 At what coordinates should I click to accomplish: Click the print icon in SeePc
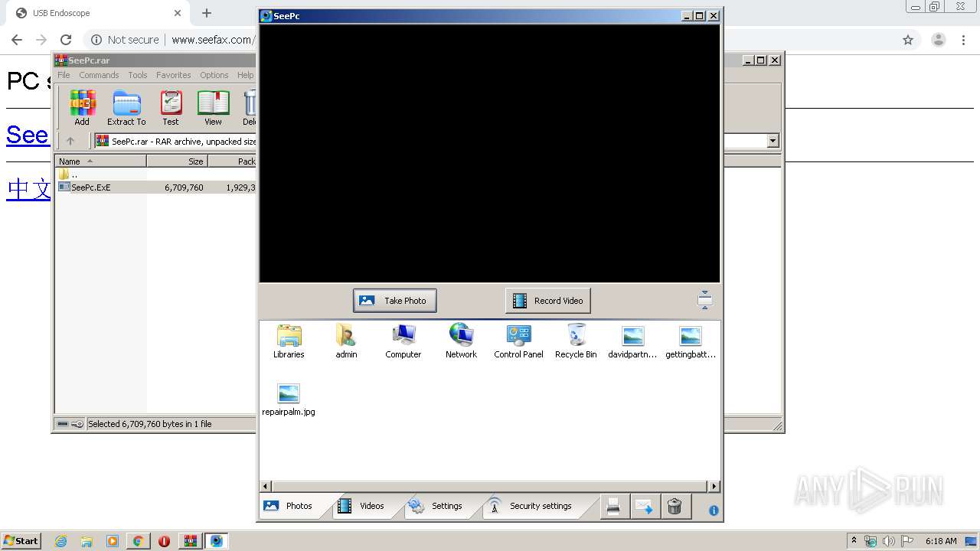[613, 507]
